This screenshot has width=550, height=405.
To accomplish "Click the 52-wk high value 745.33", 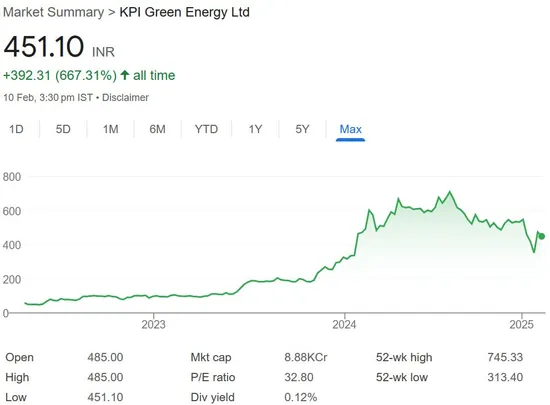I will (x=505, y=357).
